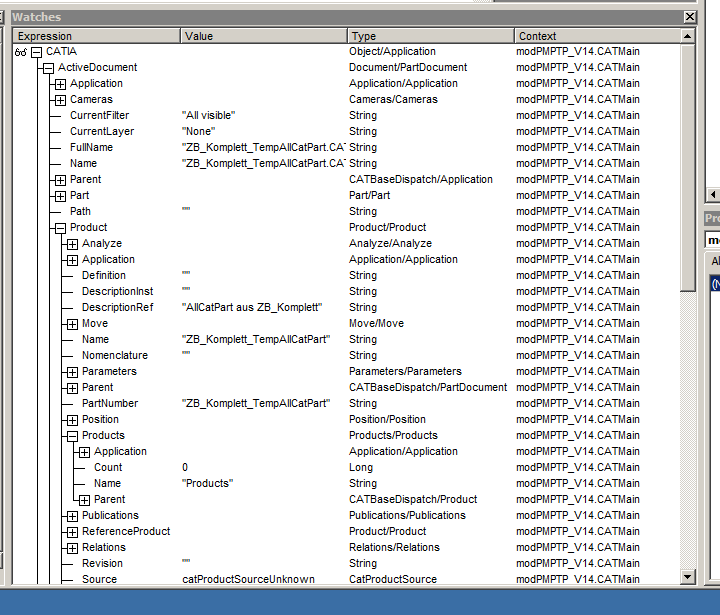Click the catProductSourceUnknown value
720x615 pixels.
point(248,579)
